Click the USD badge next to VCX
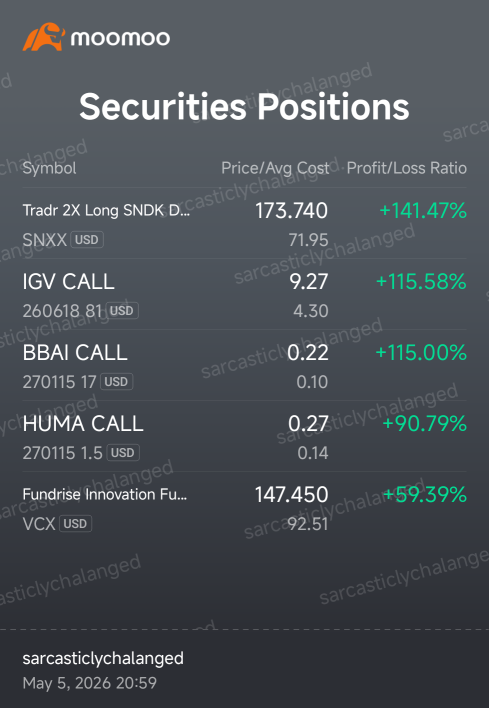The height and width of the screenshot is (708, 489). point(75,523)
